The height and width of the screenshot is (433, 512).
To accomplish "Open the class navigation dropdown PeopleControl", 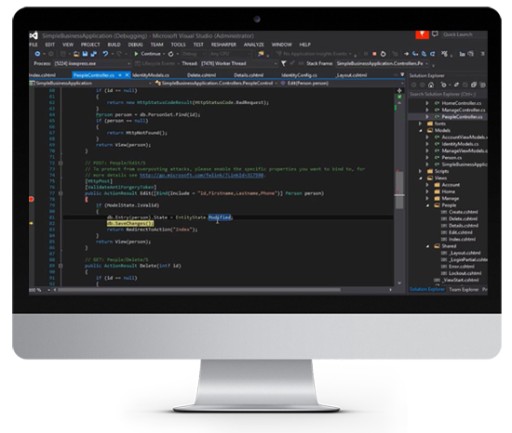I will pyautogui.click(x=217, y=83).
